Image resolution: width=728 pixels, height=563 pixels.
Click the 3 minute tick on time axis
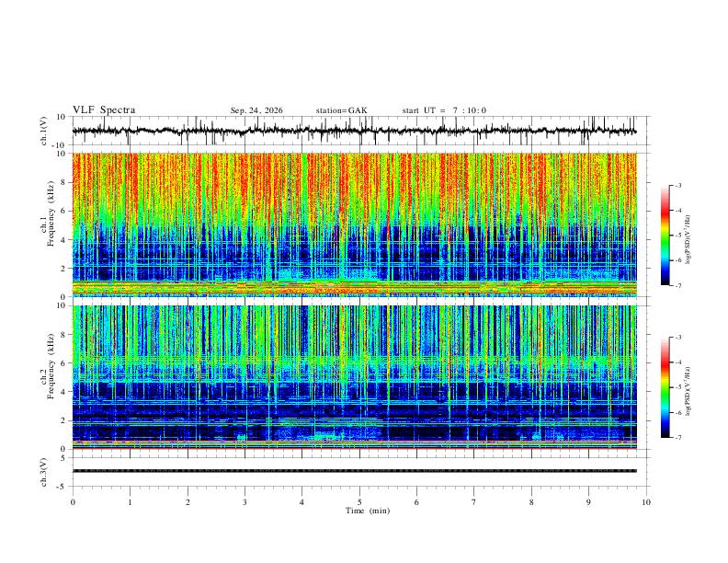tap(245, 502)
